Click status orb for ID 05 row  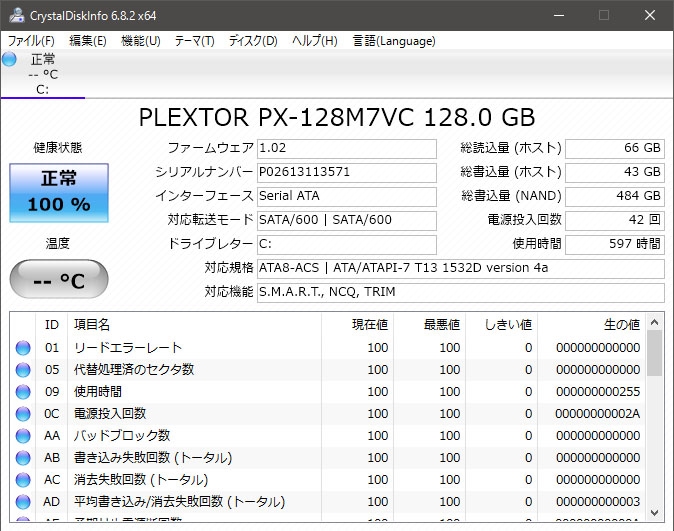[x=23, y=369]
